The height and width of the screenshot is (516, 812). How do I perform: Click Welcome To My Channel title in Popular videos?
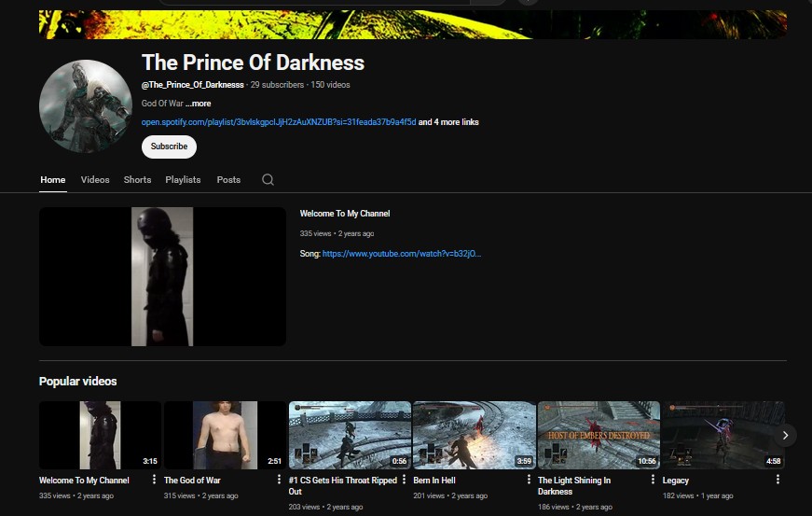click(x=84, y=481)
